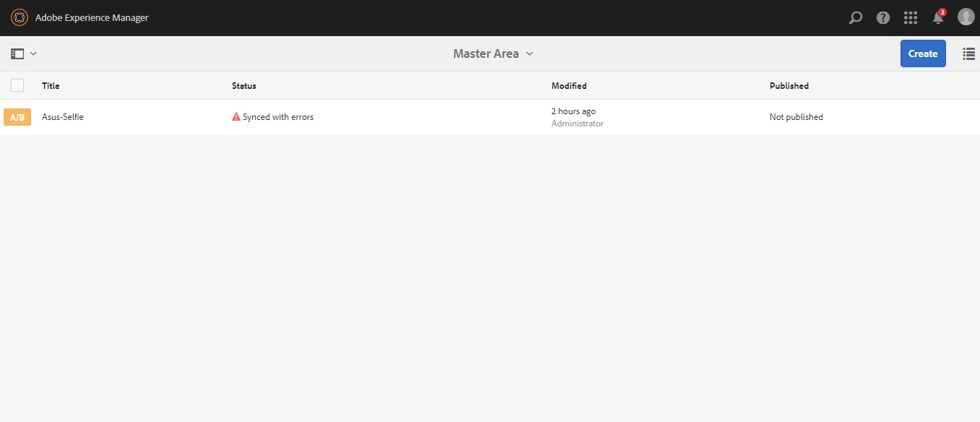Image resolution: width=980 pixels, height=422 pixels.
Task: Open the notifications bell icon
Action: coord(938,17)
